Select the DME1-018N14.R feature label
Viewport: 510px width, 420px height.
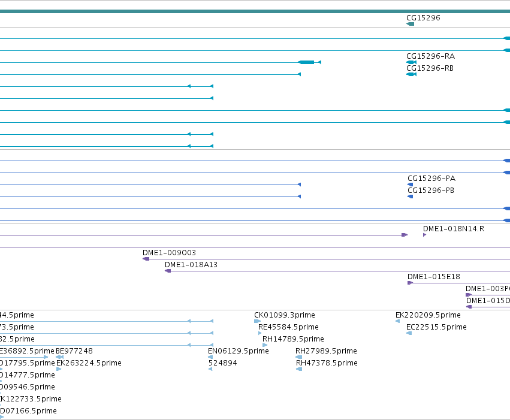coord(454,229)
